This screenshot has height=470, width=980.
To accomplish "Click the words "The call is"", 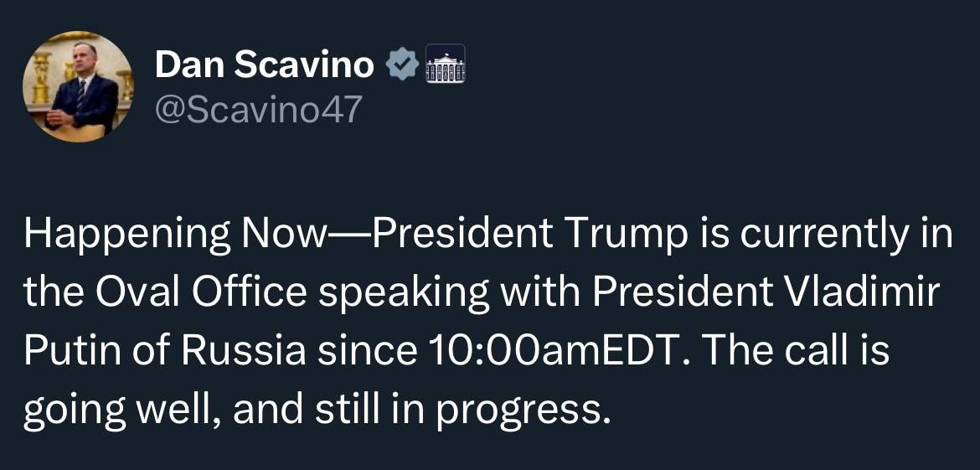I will [x=795, y=352].
